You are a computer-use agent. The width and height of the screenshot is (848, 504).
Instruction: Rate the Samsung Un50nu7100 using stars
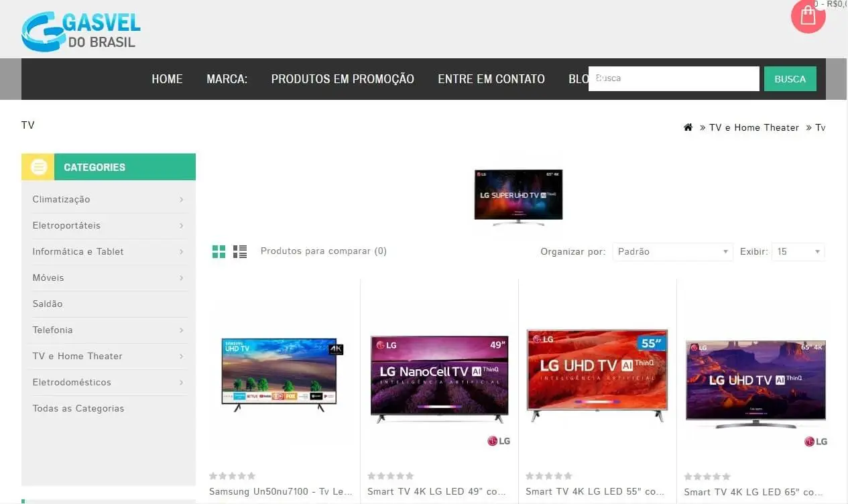(x=232, y=476)
